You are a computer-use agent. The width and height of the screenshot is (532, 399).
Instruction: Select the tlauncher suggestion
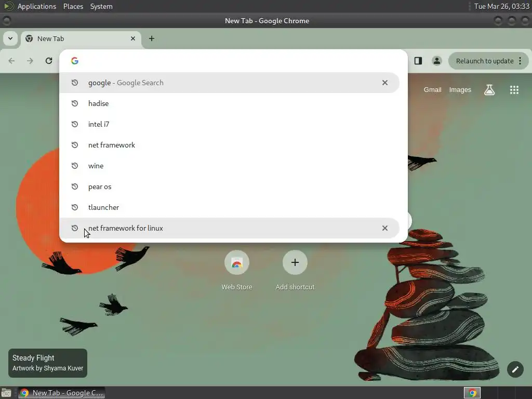click(x=229, y=207)
